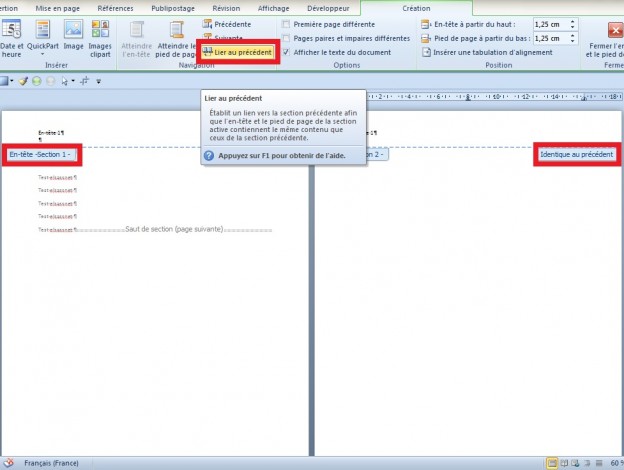The height and width of the screenshot is (470, 624).
Task: Open the Mise en page tab
Action: 58,8
